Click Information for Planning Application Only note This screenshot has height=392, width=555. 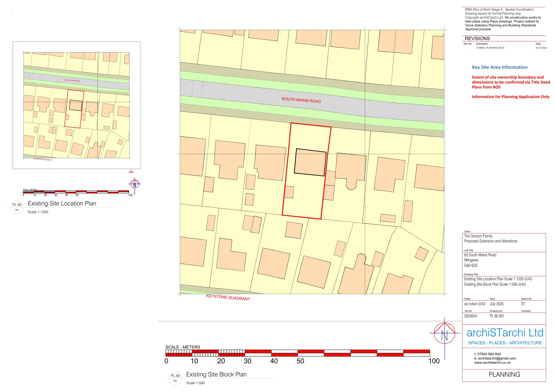click(511, 97)
